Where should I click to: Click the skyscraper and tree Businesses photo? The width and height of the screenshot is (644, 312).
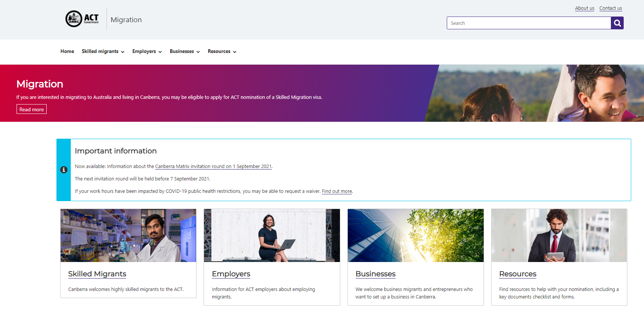point(416,235)
